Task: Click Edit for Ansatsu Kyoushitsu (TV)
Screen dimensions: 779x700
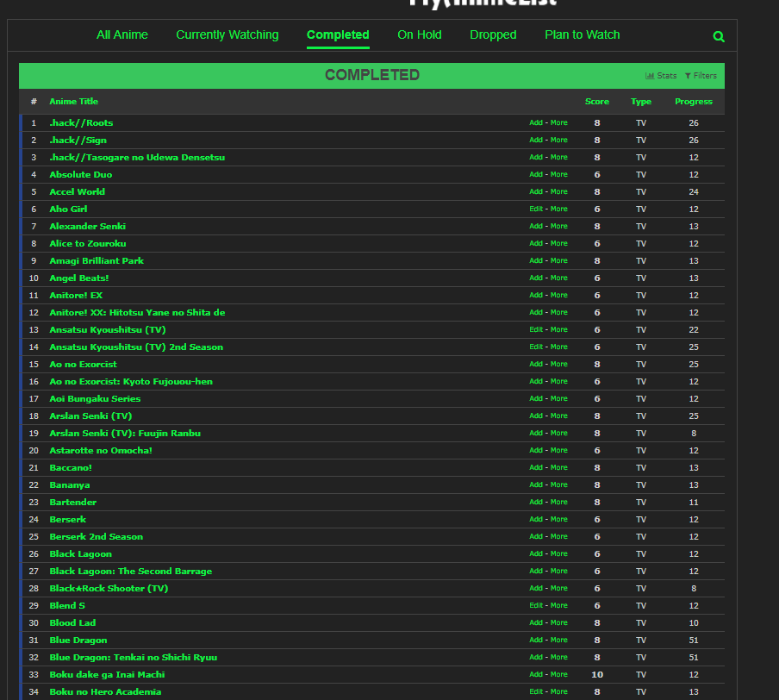Action: pos(536,329)
